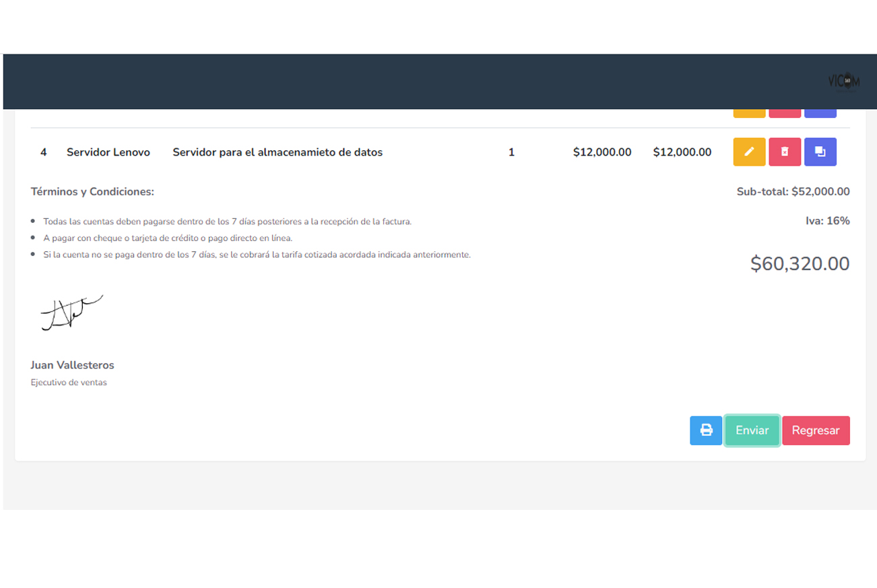This screenshot has width=877, height=588.
Task: Duplicate Servidor Lenovo using the blue copy icon
Action: 820,152
